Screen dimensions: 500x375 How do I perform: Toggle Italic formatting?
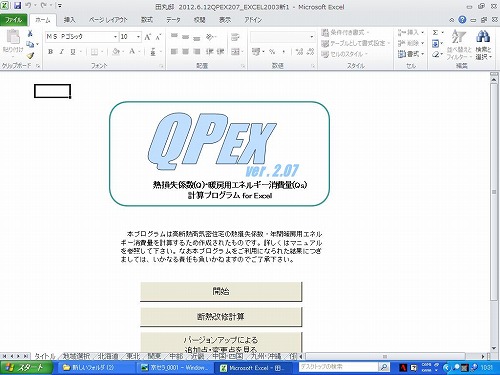tap(61, 52)
